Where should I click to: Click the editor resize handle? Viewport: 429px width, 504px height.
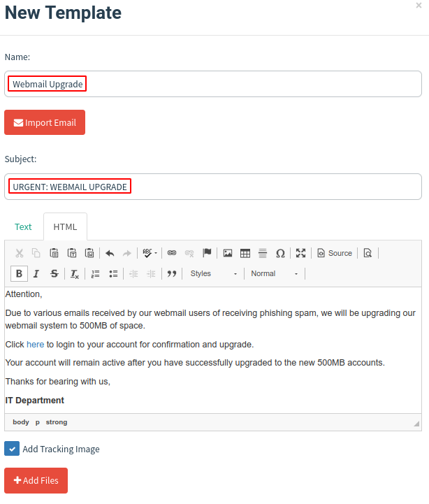point(417,424)
